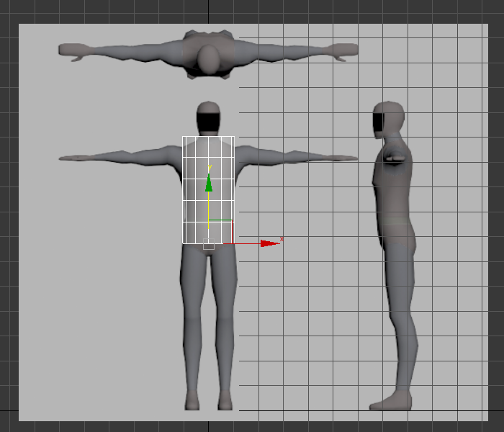Screen dimensions: 504x432
Task: Click the top-view figure's head on reference image
Action: (x=209, y=60)
